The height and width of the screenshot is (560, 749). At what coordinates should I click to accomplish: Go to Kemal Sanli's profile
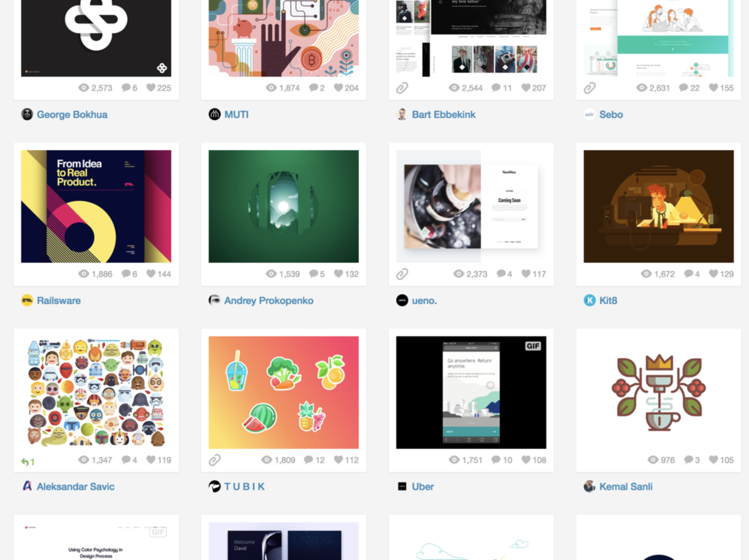pyautogui.click(x=626, y=487)
